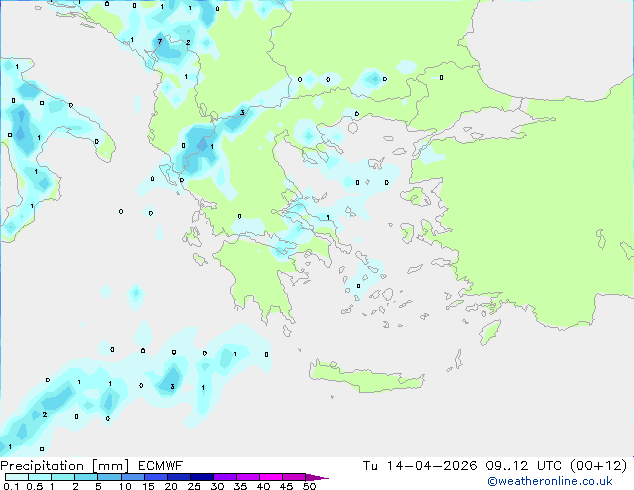The height and width of the screenshot is (490, 634).
Task: Click the '10' legend scale label
Action: pyautogui.click(x=125, y=486)
